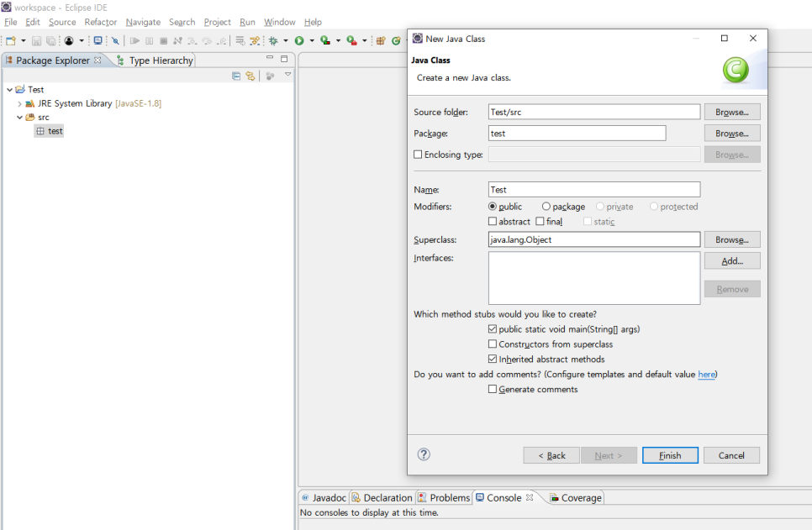Click the Add interfaces button

(x=732, y=261)
